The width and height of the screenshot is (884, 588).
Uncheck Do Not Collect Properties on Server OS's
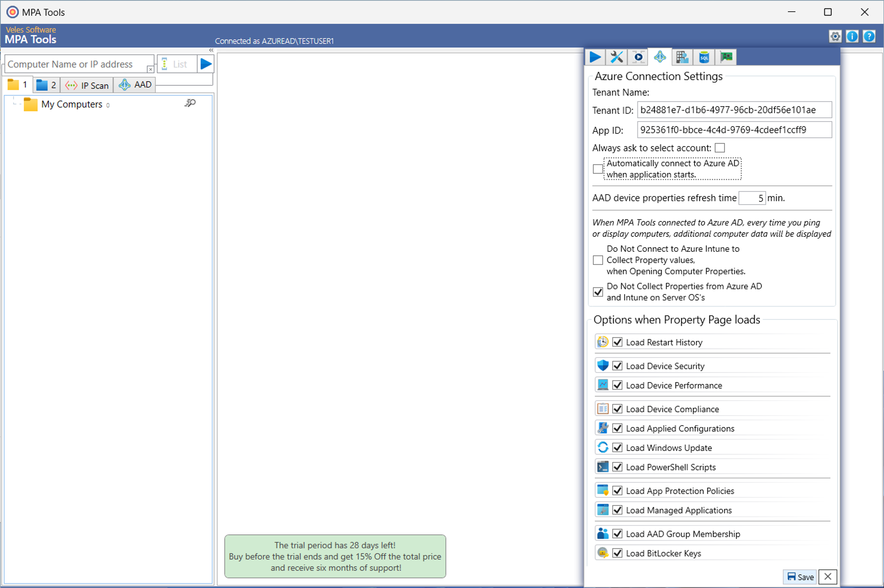pyautogui.click(x=598, y=292)
